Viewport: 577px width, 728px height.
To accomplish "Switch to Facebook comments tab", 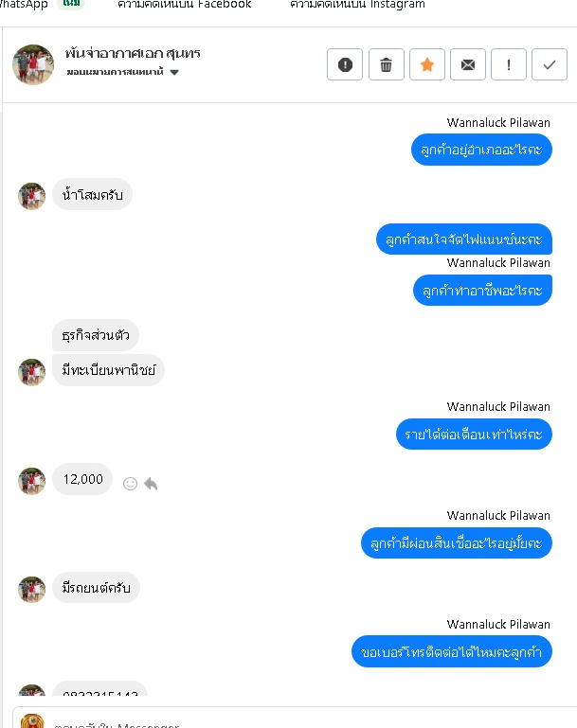I will (x=184, y=4).
